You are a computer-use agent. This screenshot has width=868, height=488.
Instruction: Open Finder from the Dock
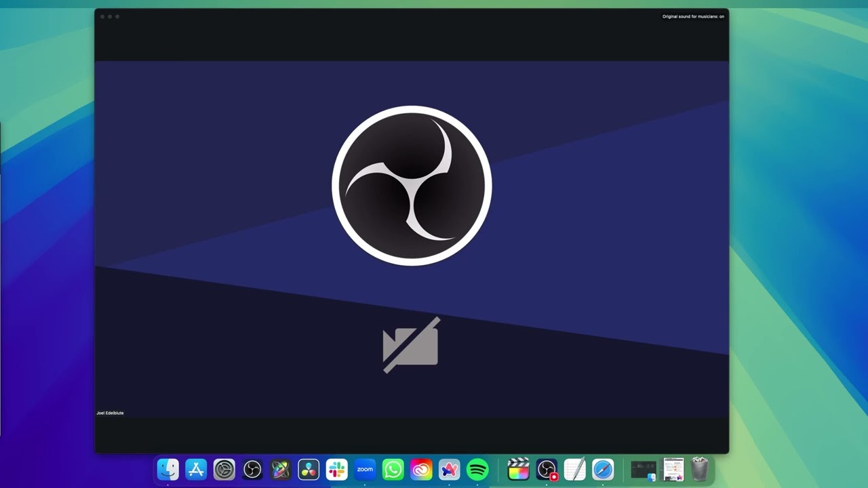[167, 469]
